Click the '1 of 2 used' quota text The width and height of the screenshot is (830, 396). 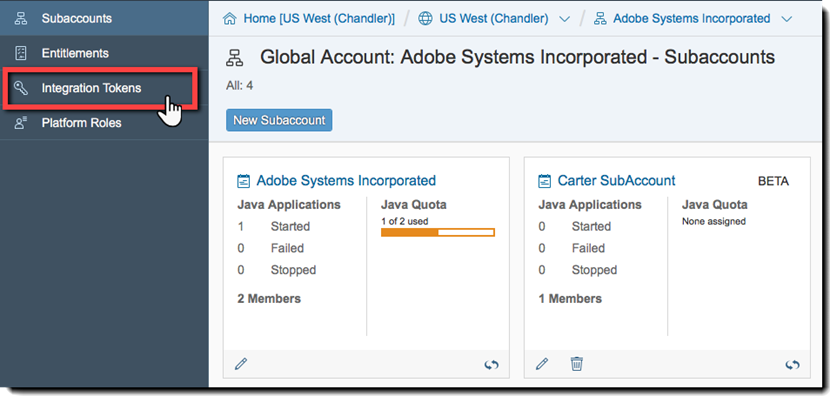pyautogui.click(x=404, y=221)
